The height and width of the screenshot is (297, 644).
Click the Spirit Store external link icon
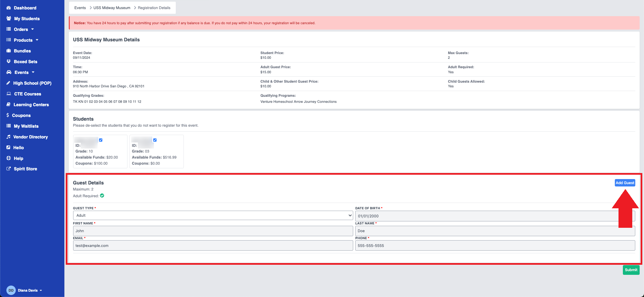9,169
